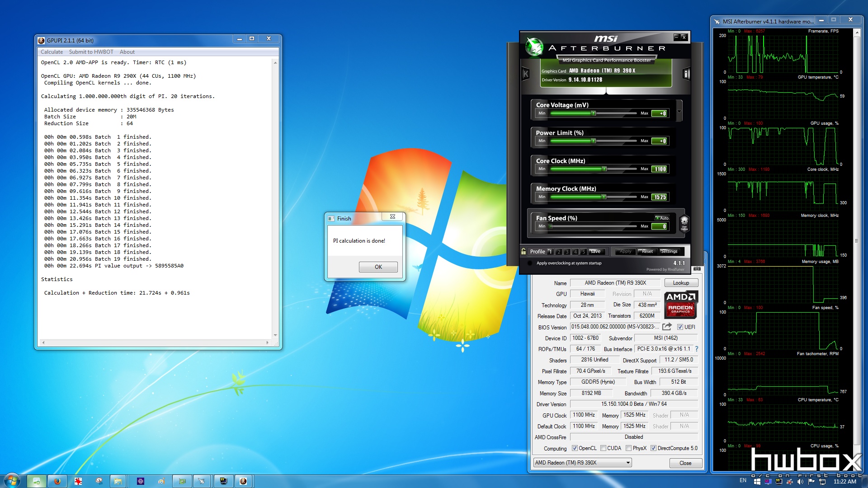Open the GPU selection dropdown in GPU-Z
This screenshot has width=868, height=488.
click(628, 463)
